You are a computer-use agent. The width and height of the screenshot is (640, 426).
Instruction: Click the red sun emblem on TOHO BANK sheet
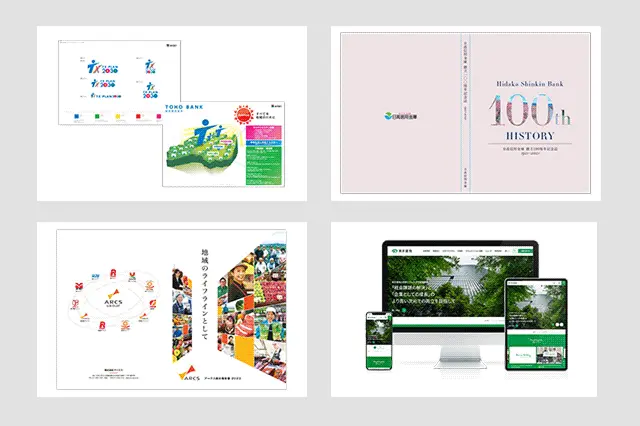[x=244, y=114]
